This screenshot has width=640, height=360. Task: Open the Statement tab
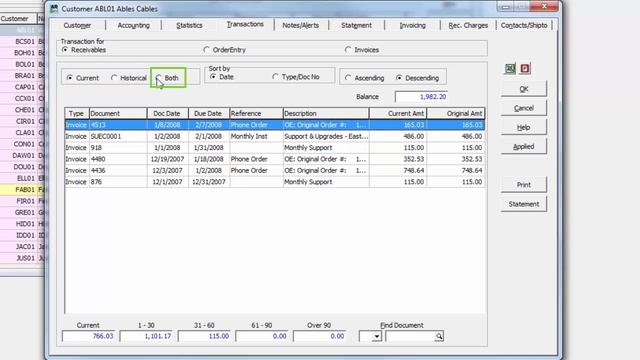point(356,25)
